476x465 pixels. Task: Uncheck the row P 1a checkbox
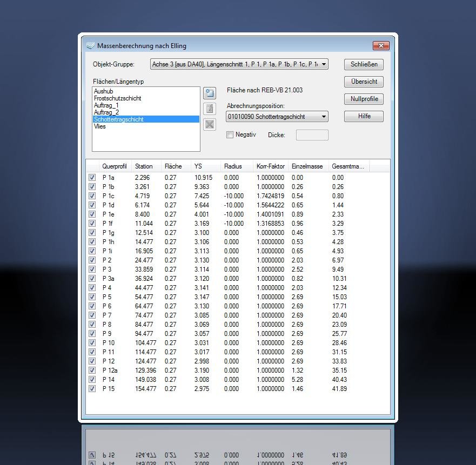tap(92, 178)
